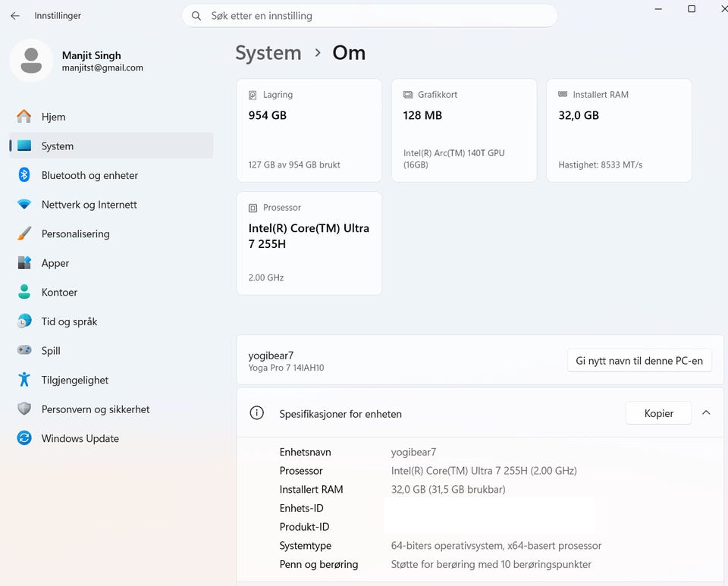Click the System monitor icon
This screenshot has width=728, height=586.
coord(24,146)
